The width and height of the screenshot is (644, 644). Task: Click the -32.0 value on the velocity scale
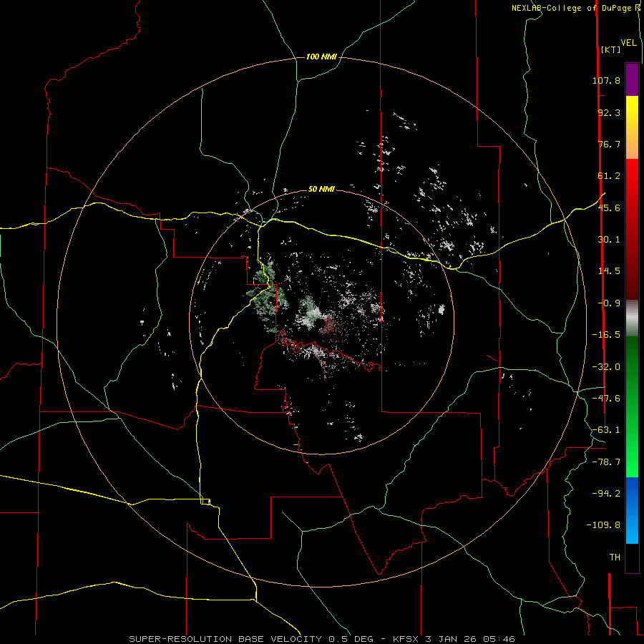[x=606, y=367]
